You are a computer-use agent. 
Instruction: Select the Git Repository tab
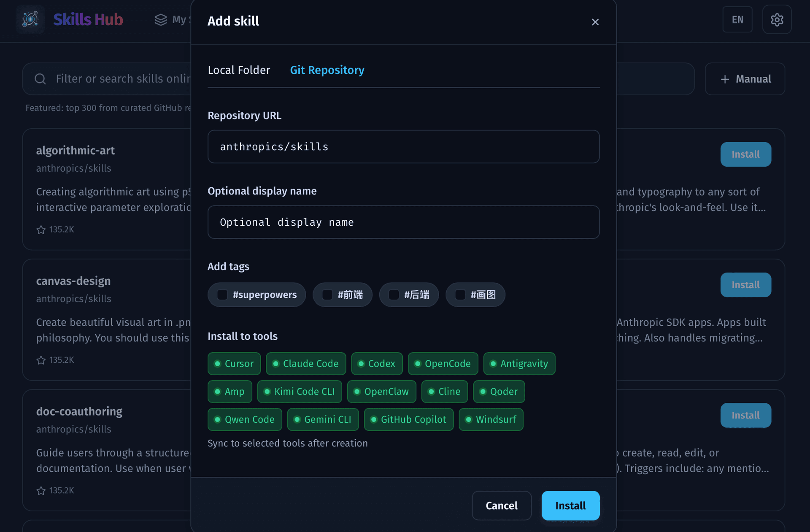[x=327, y=70]
